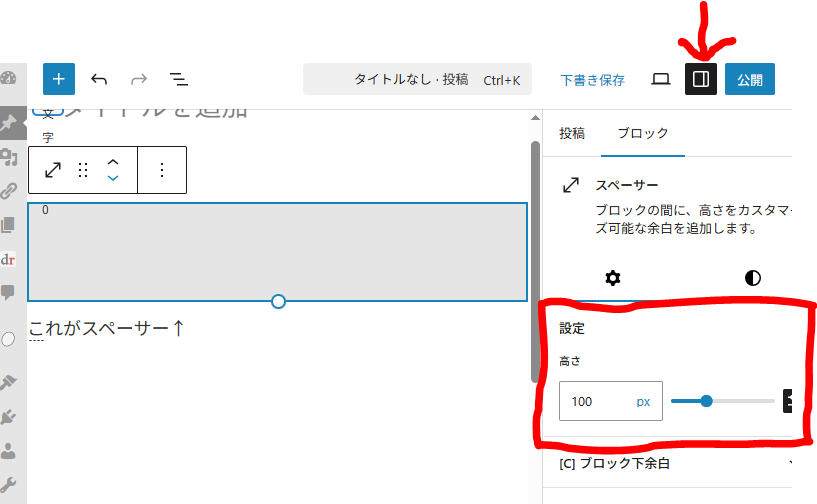Screen dimensions: 817x504
Task: Undo the last change
Action: 99,79
